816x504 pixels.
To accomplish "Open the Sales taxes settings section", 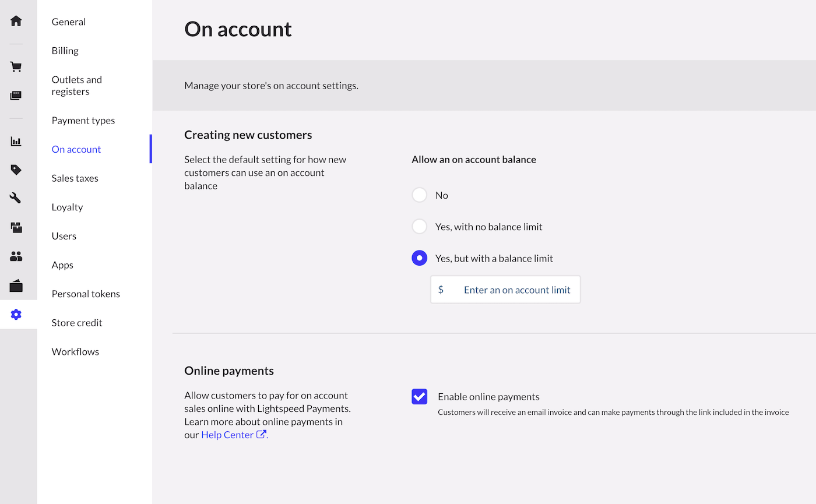I will coord(75,178).
